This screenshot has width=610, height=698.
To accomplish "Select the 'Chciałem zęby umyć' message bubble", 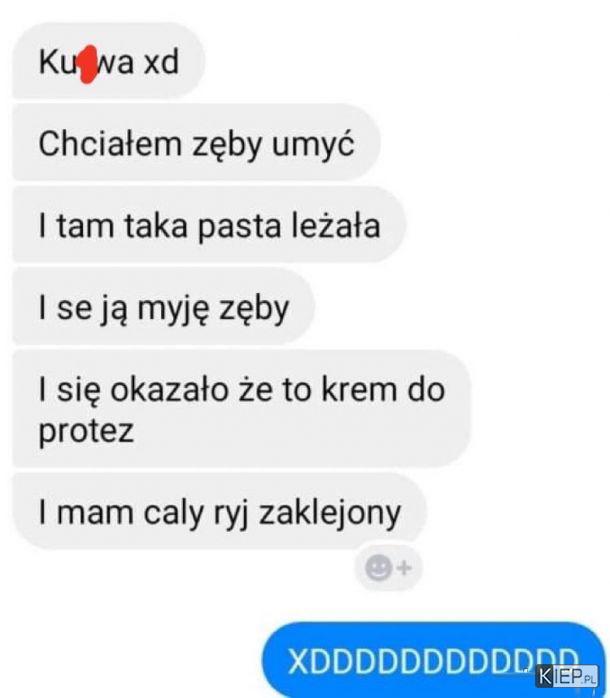I will [x=196, y=142].
